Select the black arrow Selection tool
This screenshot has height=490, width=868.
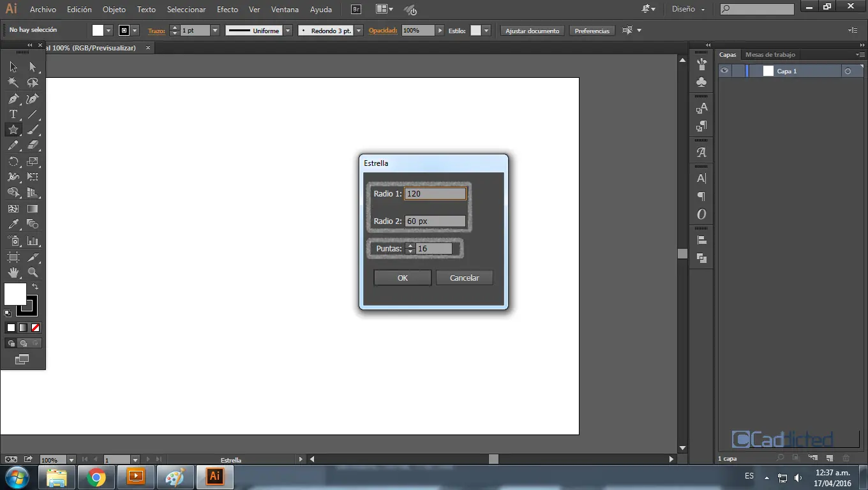[x=13, y=66]
